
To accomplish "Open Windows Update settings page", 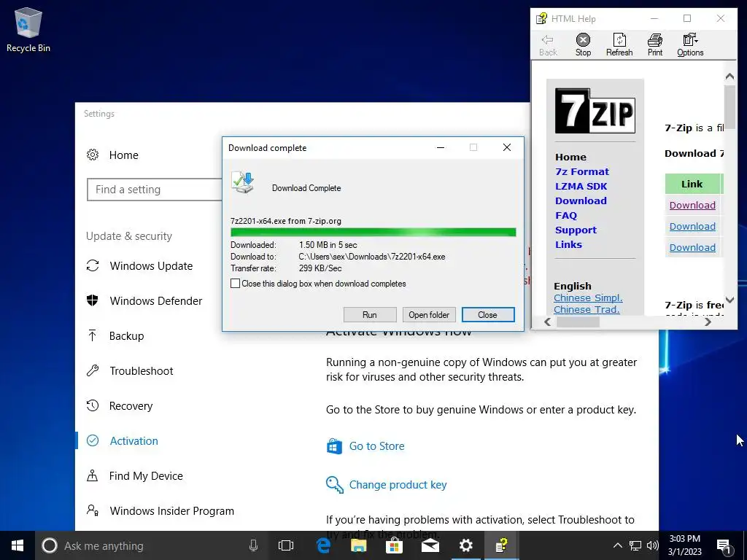I will coord(151,265).
